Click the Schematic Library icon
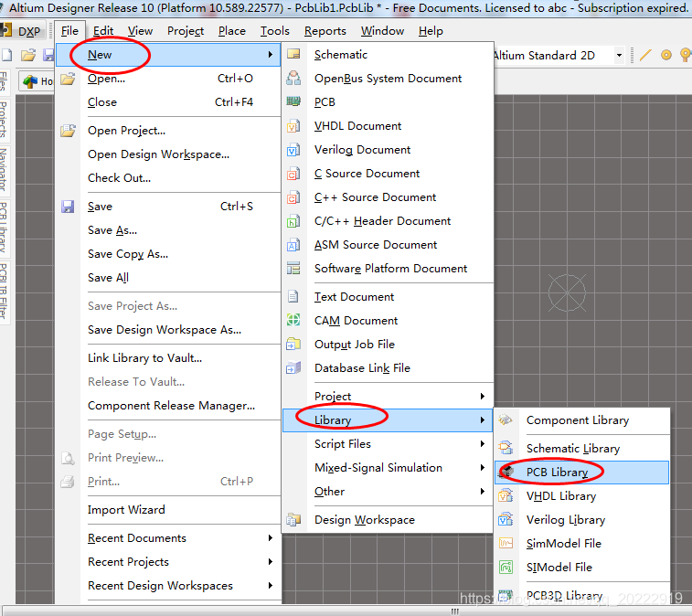Viewport: 692px width, 616px height. coord(506,448)
